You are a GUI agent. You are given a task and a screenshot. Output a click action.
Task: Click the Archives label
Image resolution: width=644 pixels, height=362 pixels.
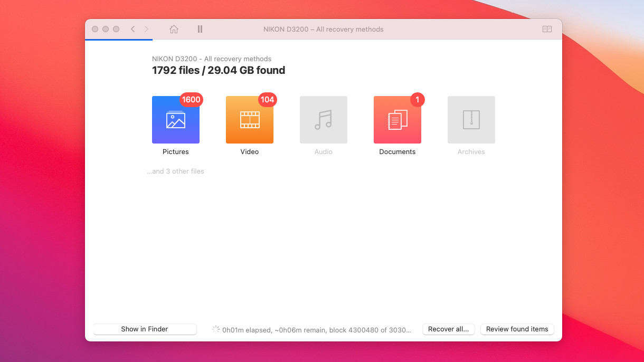(471, 151)
